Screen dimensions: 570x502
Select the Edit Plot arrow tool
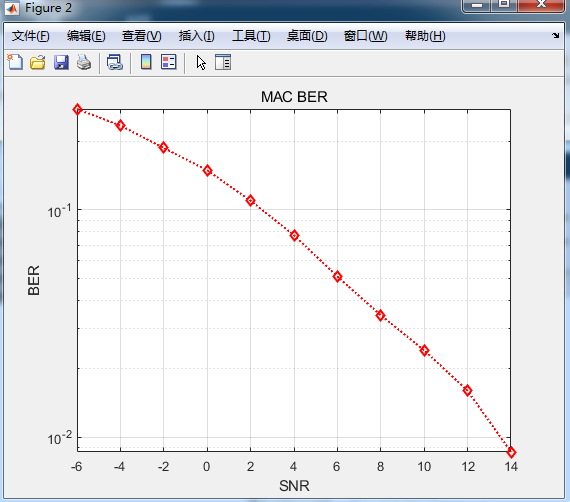tap(201, 63)
